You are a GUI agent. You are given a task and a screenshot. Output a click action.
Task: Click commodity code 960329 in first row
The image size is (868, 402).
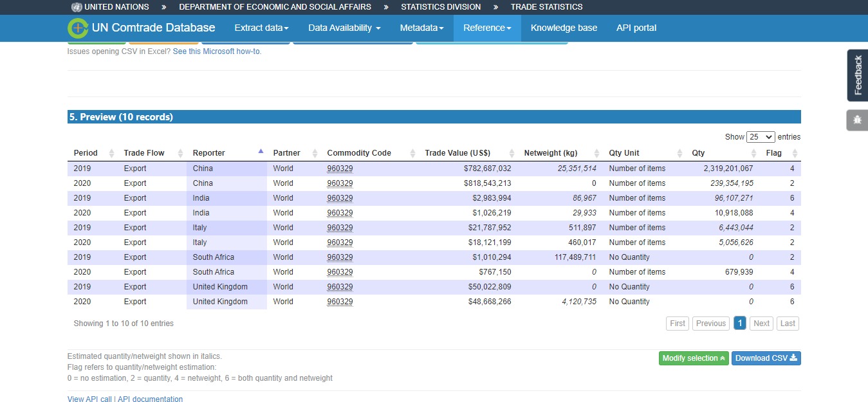340,169
